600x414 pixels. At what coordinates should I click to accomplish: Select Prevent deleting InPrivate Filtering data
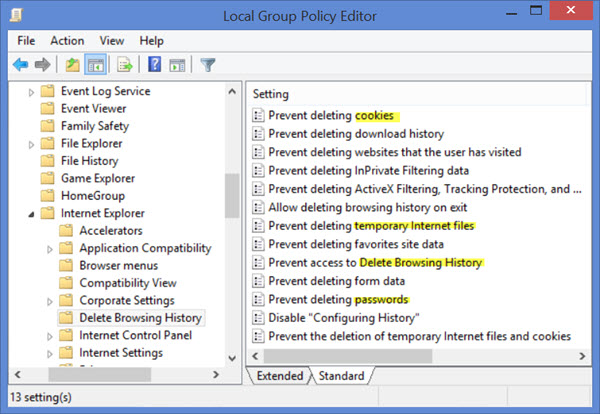[x=368, y=170]
